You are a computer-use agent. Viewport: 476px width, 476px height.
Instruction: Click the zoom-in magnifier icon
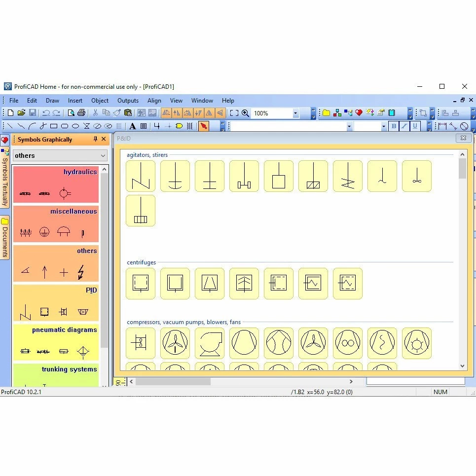tap(245, 113)
